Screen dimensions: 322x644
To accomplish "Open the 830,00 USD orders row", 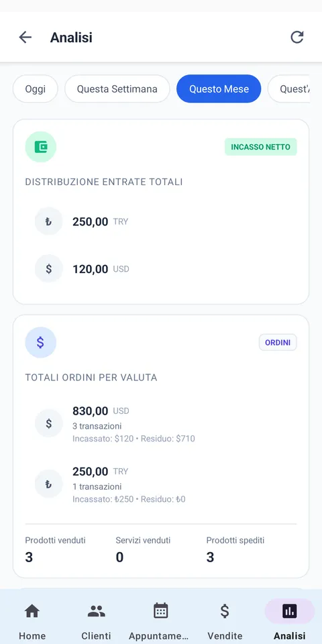I will 160,424.
